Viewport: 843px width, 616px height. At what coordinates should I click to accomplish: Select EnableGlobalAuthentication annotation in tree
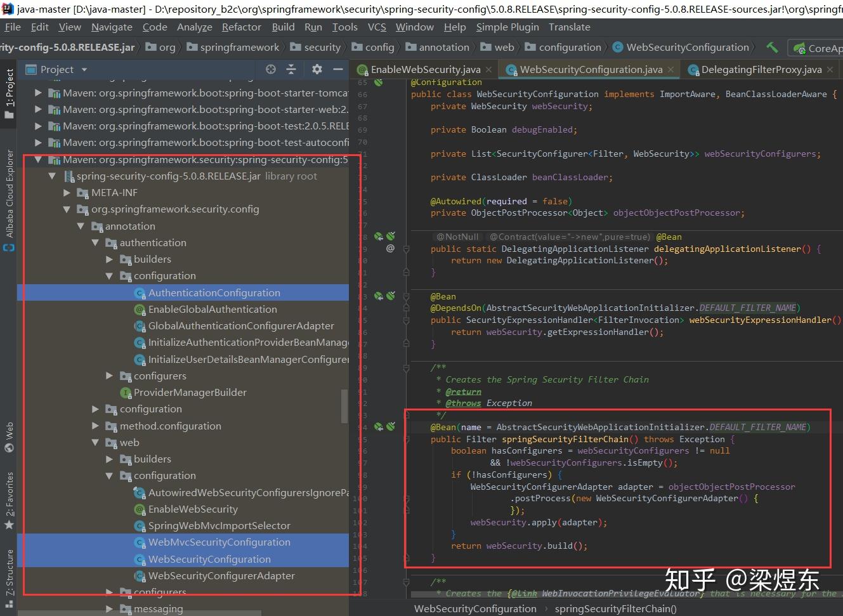pos(212,309)
